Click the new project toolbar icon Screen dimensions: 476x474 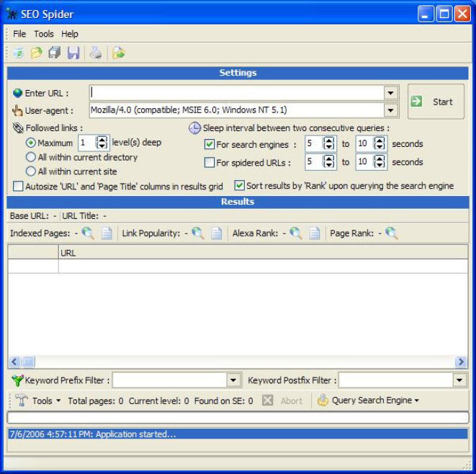[18, 53]
